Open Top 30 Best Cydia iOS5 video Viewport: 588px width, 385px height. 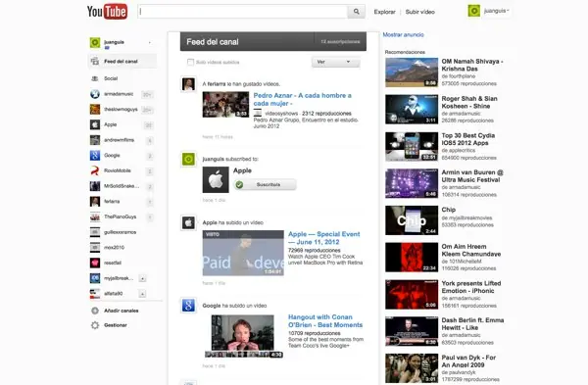tap(468, 139)
